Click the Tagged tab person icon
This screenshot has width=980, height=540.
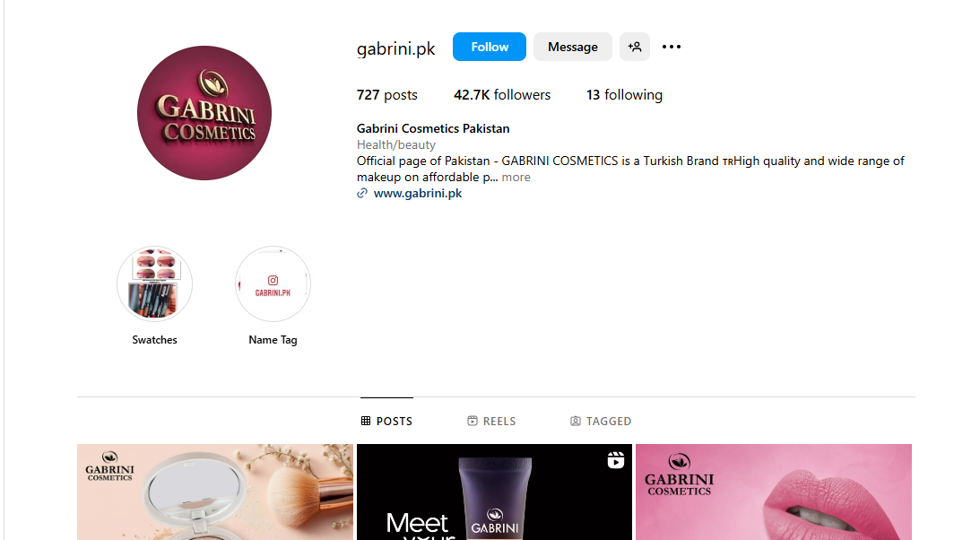click(576, 422)
